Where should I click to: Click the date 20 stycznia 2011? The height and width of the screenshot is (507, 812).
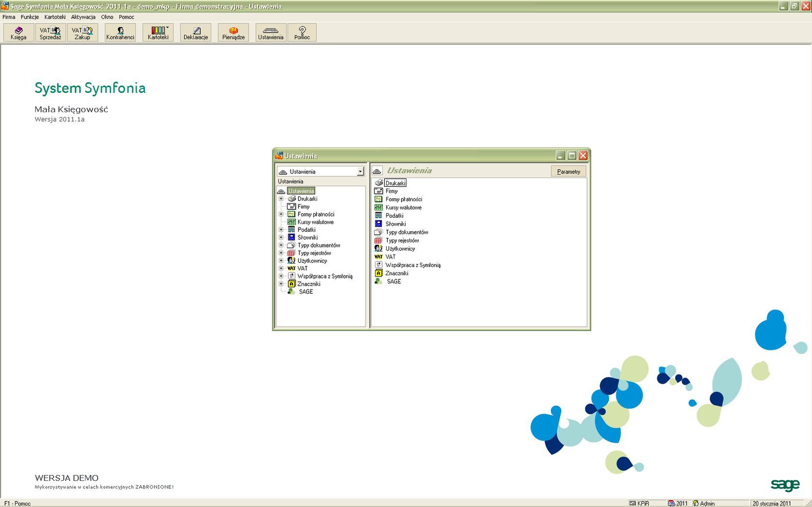771,503
